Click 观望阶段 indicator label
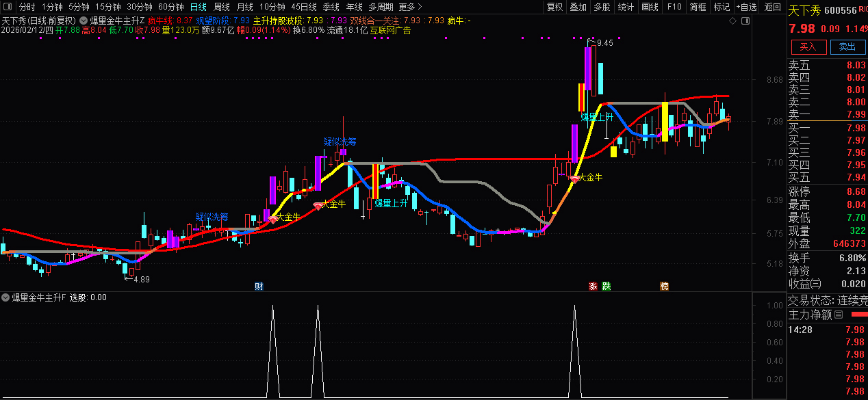 212,21
